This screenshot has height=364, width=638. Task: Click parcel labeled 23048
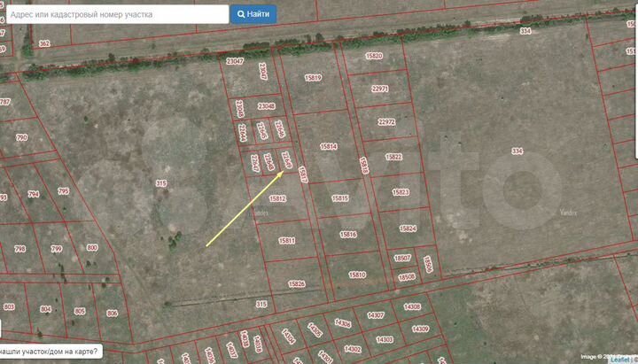266,106
